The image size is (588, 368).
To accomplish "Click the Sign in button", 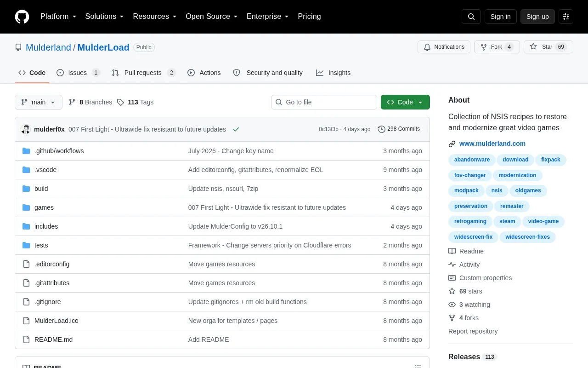I will [x=500, y=17].
